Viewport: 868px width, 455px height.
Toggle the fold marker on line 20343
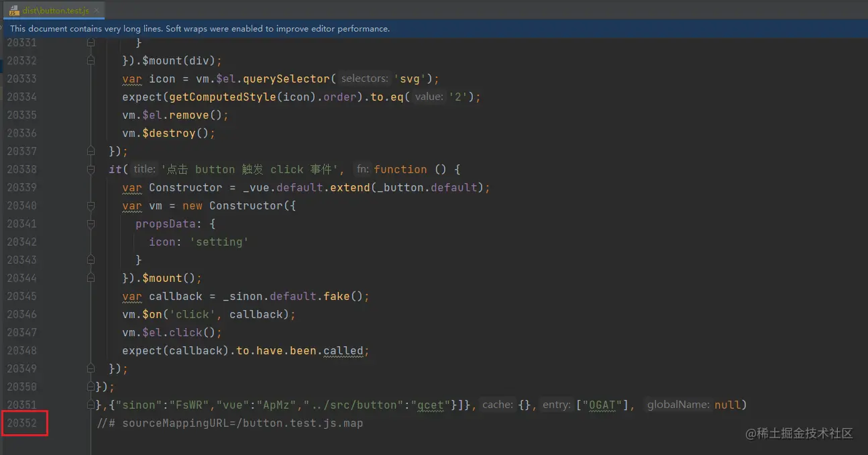pos(91,260)
